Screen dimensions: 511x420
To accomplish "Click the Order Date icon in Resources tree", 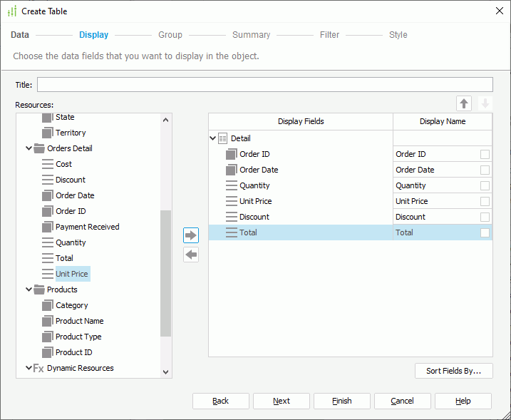I will pyautogui.click(x=48, y=195).
